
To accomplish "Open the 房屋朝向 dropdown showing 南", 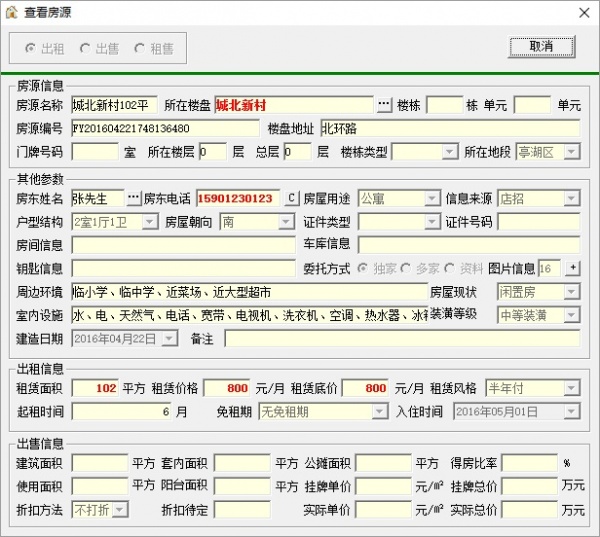I will [x=286, y=222].
